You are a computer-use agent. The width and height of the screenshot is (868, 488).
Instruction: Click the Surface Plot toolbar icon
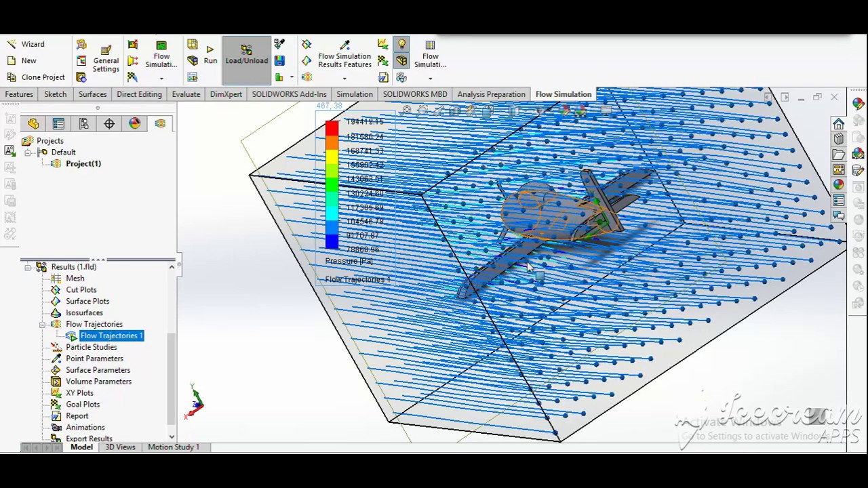[307, 61]
